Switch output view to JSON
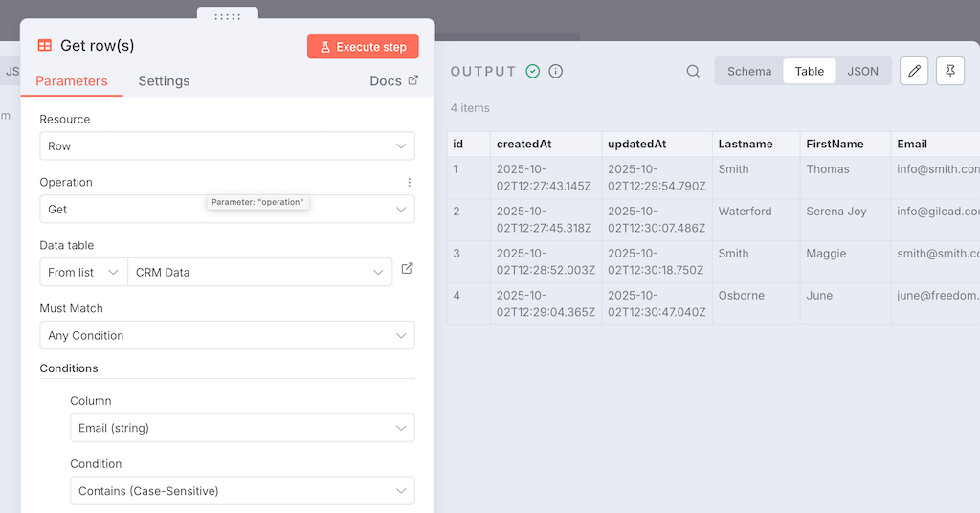Image resolution: width=980 pixels, height=513 pixels. tap(862, 71)
